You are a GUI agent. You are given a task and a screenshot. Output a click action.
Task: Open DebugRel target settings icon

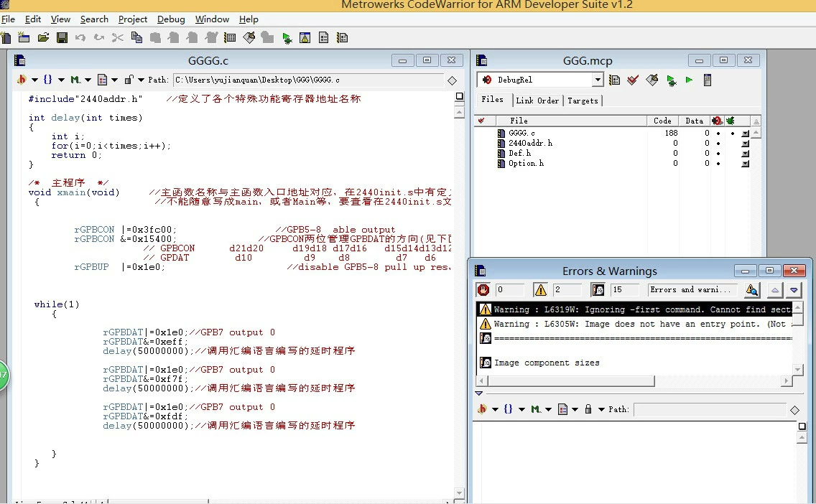point(615,80)
